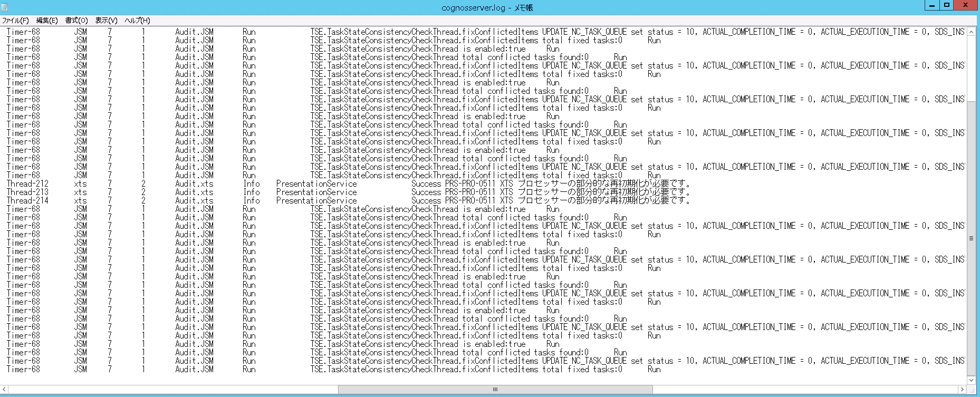The width and height of the screenshot is (980, 397).
Task: Open the 書式(O) menu
Action: point(76,21)
